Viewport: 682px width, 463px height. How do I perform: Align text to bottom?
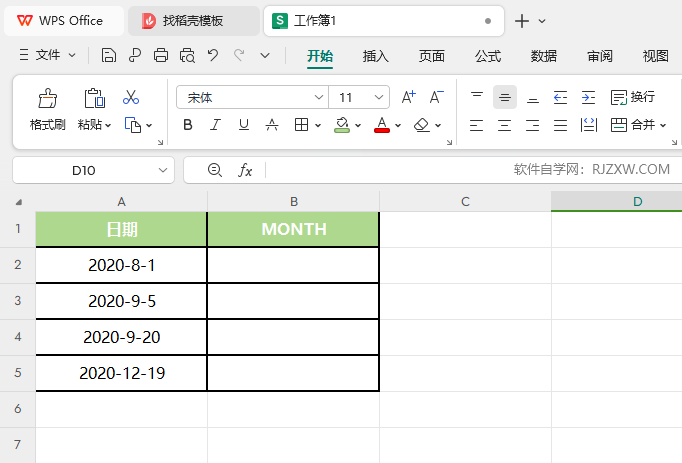533,97
